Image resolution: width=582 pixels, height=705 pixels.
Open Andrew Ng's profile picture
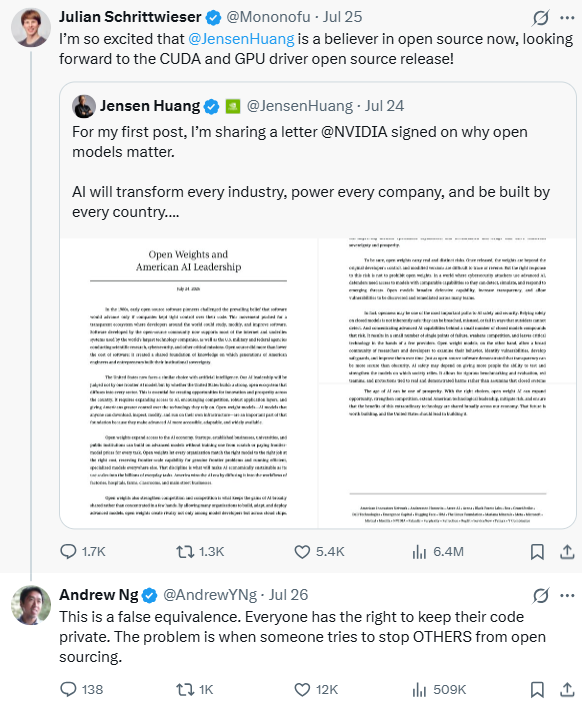point(31,605)
